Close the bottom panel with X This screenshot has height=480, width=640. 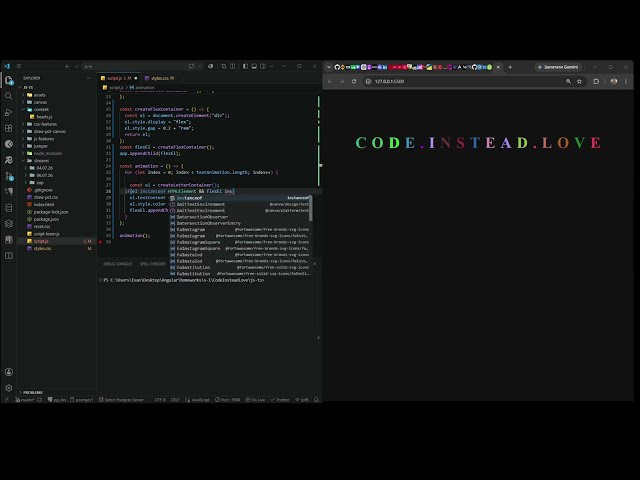(314, 264)
